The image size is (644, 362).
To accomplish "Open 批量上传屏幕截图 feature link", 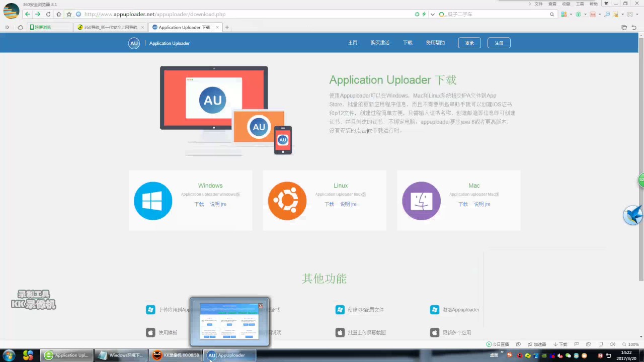I will click(367, 332).
